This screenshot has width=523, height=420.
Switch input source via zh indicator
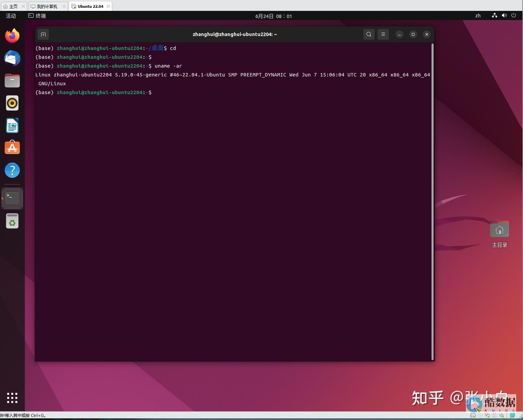pos(478,16)
